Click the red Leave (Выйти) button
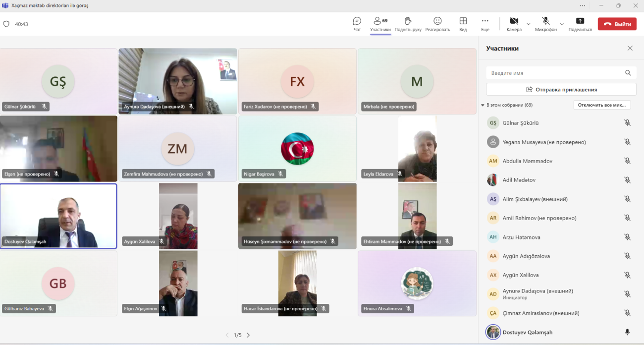This screenshot has width=644, height=345. point(617,24)
